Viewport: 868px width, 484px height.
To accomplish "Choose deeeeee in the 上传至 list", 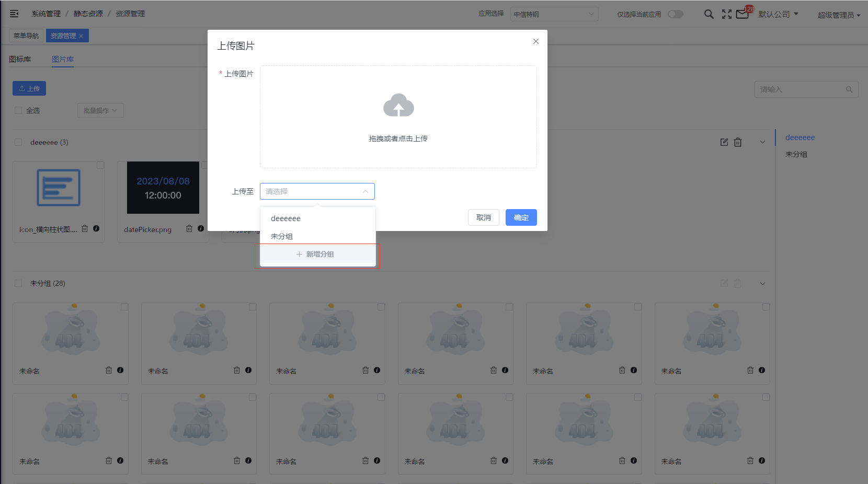I will coord(318,218).
